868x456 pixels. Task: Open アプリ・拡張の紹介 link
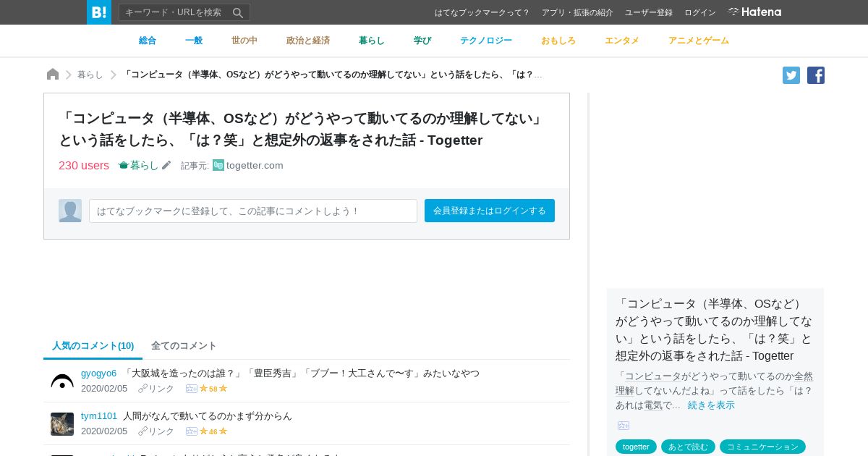coord(577,12)
